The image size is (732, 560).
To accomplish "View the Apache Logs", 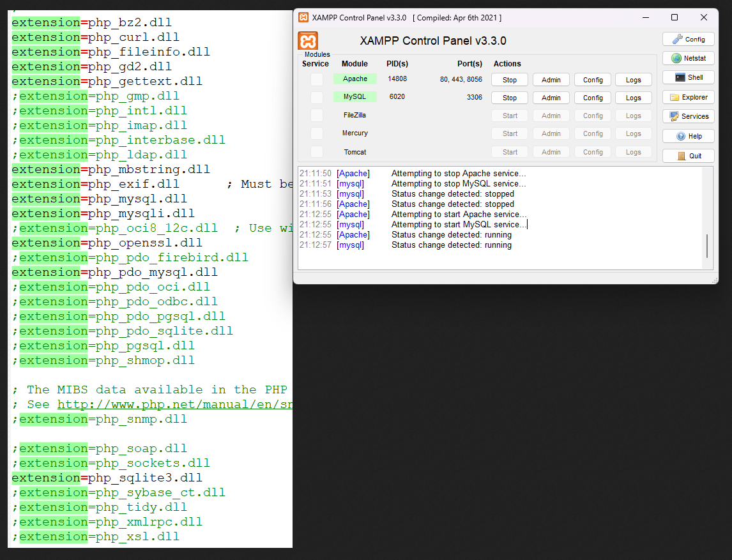I will click(x=633, y=80).
